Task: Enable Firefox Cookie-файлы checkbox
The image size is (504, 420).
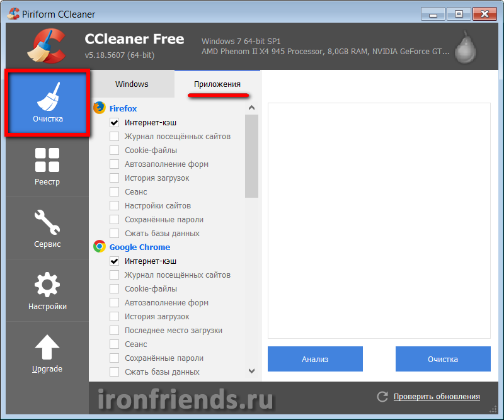Action: tap(115, 150)
